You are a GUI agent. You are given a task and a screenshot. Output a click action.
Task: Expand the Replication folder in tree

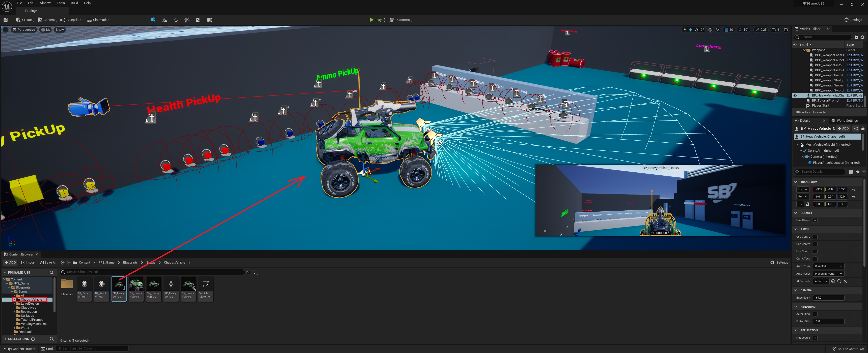click(14, 312)
